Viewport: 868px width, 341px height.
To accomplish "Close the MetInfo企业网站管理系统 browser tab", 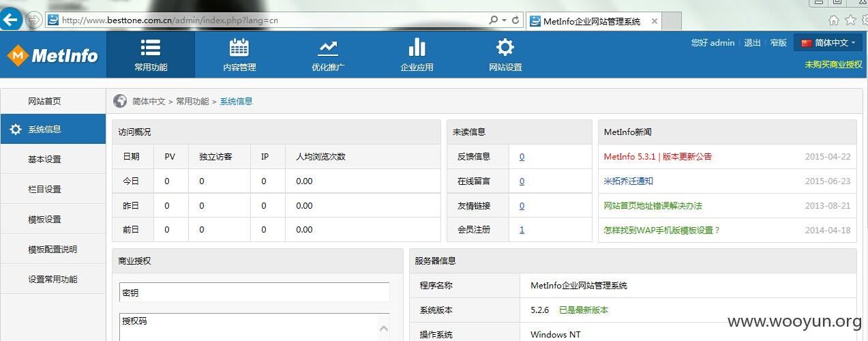I will [655, 21].
